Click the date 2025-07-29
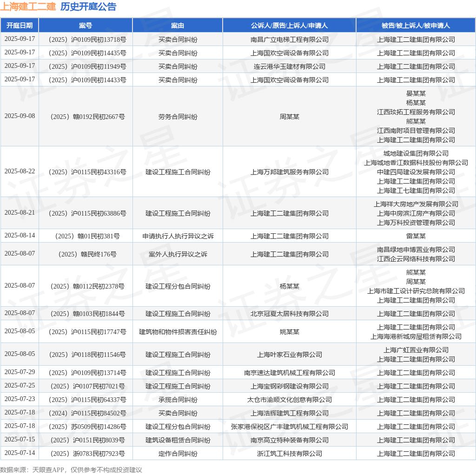Viewport: 476px width, 474px height. 20,372
